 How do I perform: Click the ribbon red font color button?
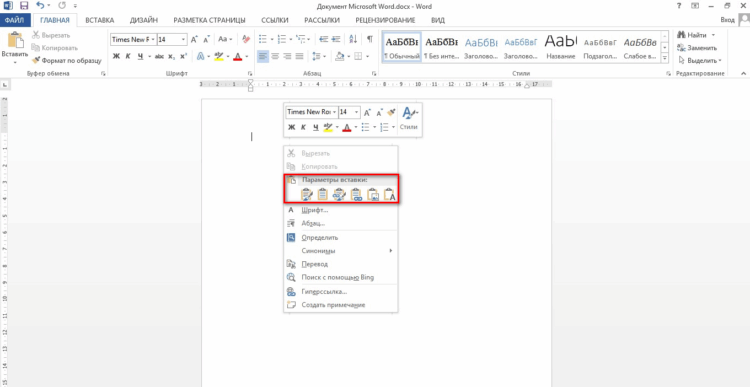click(x=237, y=56)
